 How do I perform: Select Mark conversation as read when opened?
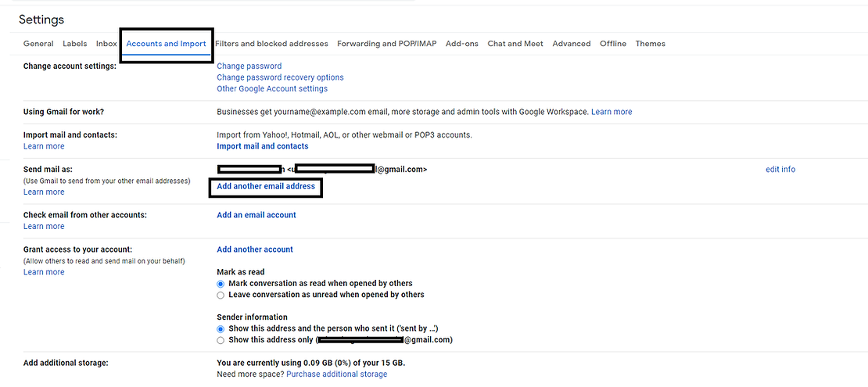tap(221, 284)
